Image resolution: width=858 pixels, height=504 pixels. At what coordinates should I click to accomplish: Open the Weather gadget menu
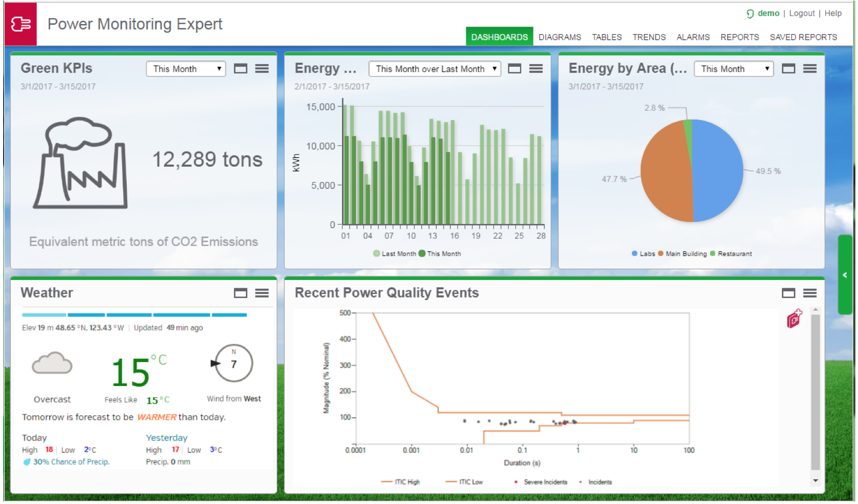click(x=262, y=293)
